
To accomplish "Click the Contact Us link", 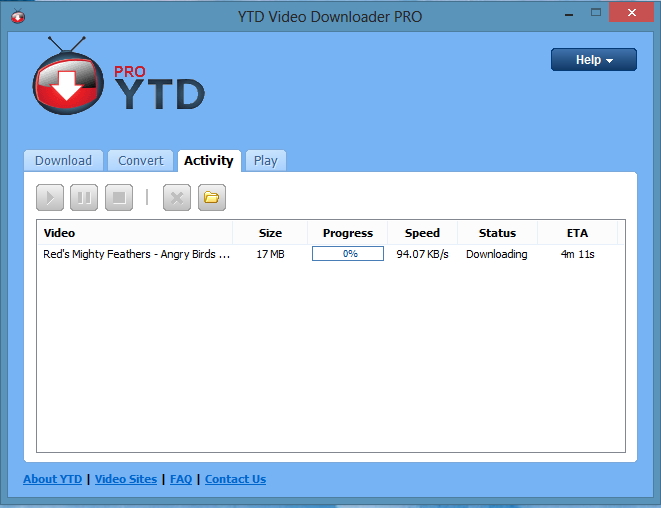I will click(x=235, y=479).
